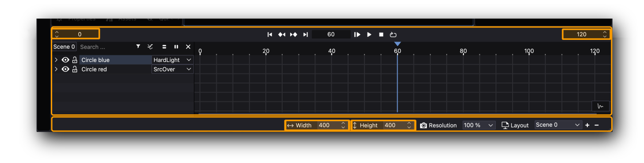Jump to the first frame
Image resolution: width=644 pixels, height=163 pixels.
269,35
